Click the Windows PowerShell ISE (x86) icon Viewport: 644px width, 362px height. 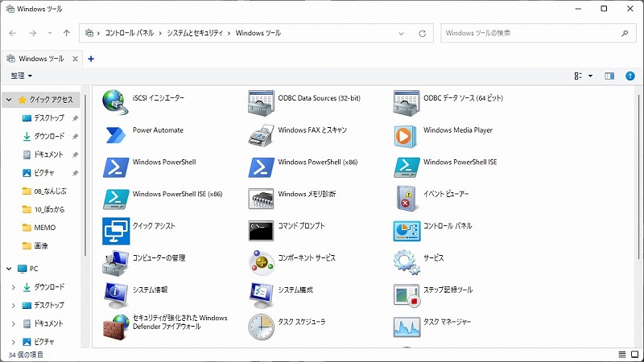[116, 199]
